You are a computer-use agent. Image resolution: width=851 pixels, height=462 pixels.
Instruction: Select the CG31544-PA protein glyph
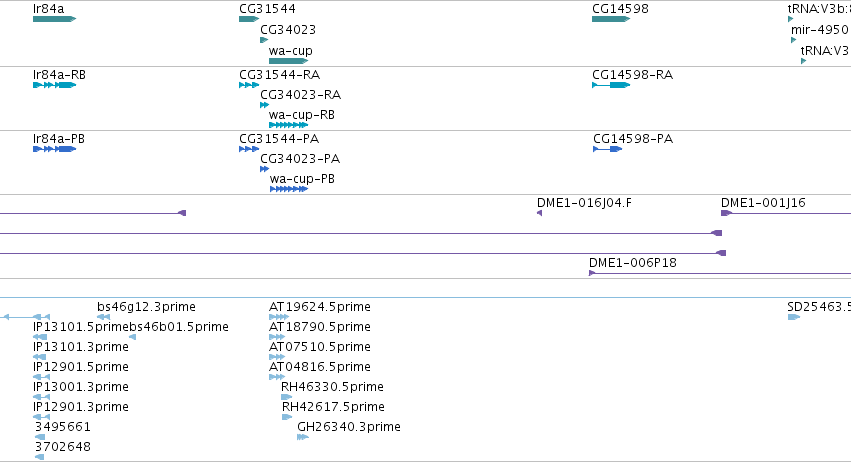coord(249,149)
